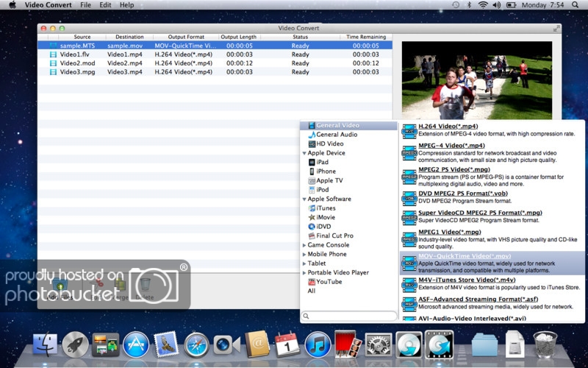Select the Video3.mpg file row
The width and height of the screenshot is (588, 368).
pyautogui.click(x=215, y=71)
